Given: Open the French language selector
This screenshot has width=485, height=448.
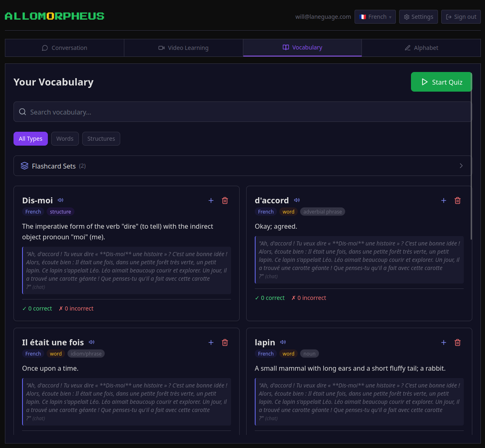Looking at the screenshot, I should click(x=375, y=17).
